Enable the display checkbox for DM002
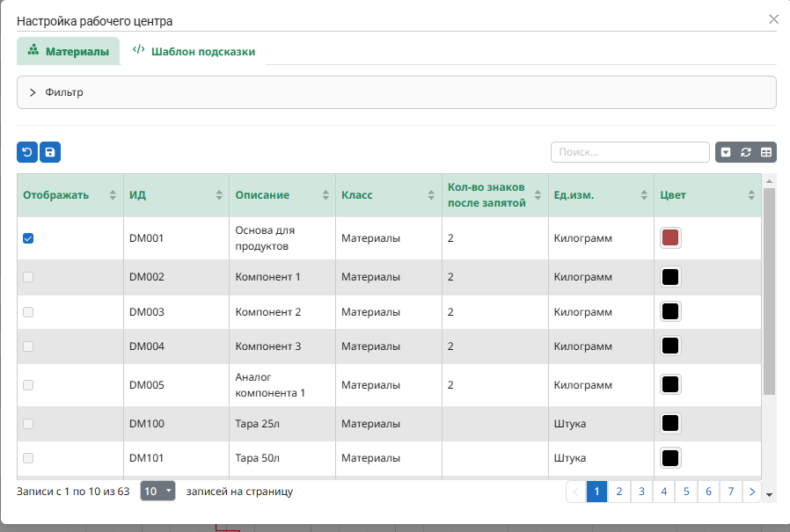 [28, 277]
